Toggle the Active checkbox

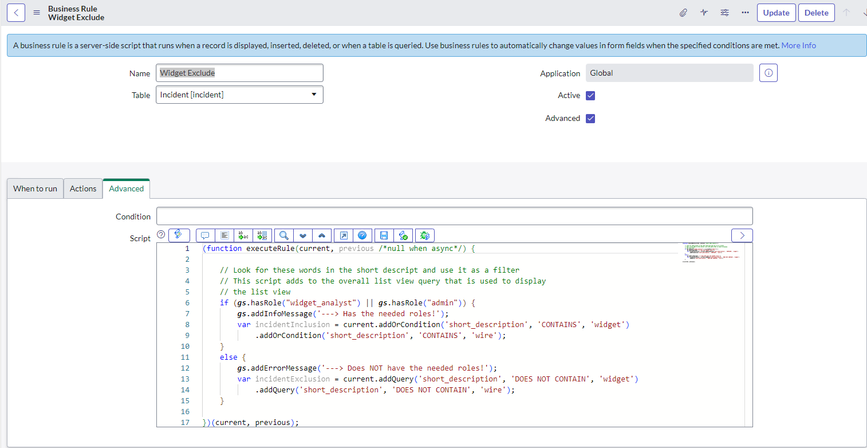point(591,96)
